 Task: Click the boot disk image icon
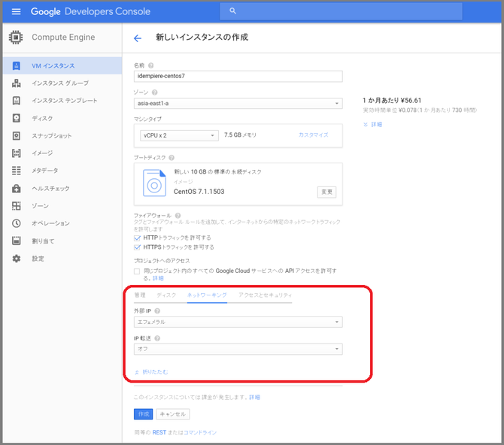click(154, 183)
